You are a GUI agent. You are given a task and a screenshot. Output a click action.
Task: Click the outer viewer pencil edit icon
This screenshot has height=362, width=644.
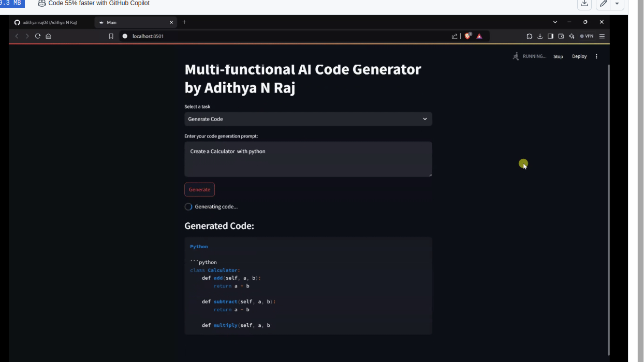(x=604, y=4)
